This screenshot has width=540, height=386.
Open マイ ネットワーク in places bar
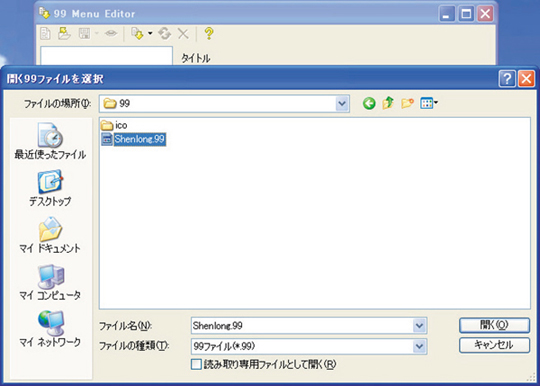tap(50, 329)
